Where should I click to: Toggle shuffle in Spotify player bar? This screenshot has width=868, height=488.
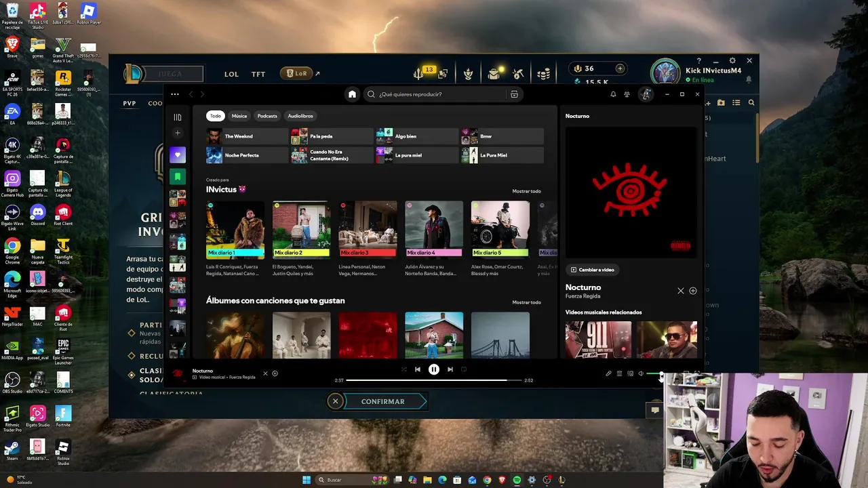coord(404,369)
